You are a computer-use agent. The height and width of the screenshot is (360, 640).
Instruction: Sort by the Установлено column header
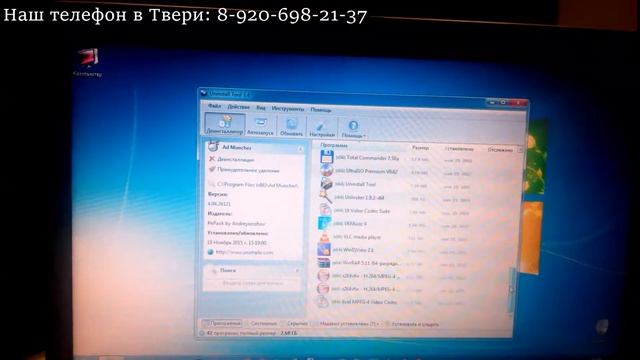(x=459, y=149)
